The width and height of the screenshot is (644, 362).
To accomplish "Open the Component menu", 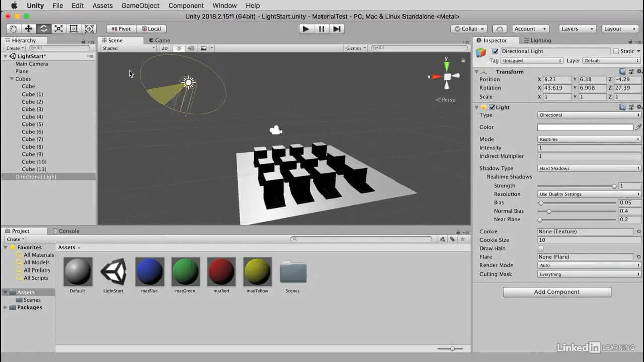I will (x=186, y=6).
